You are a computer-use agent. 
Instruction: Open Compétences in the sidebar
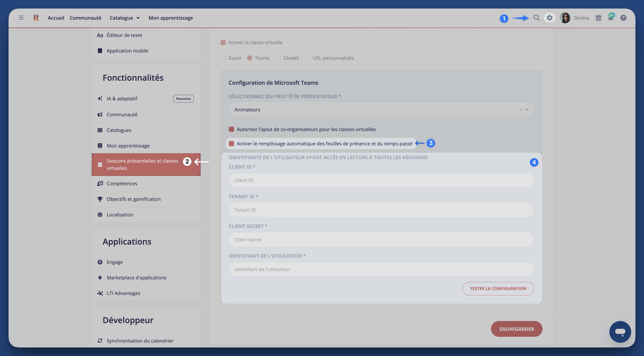click(122, 184)
